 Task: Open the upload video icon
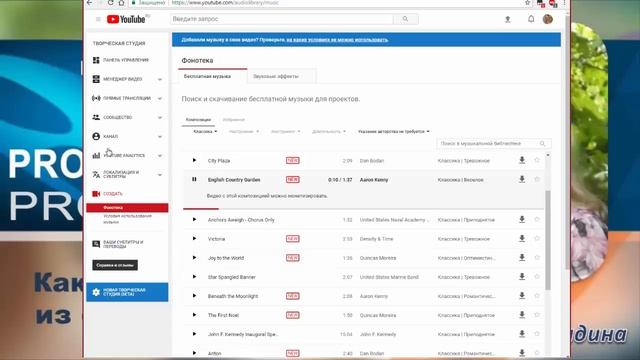click(508, 19)
